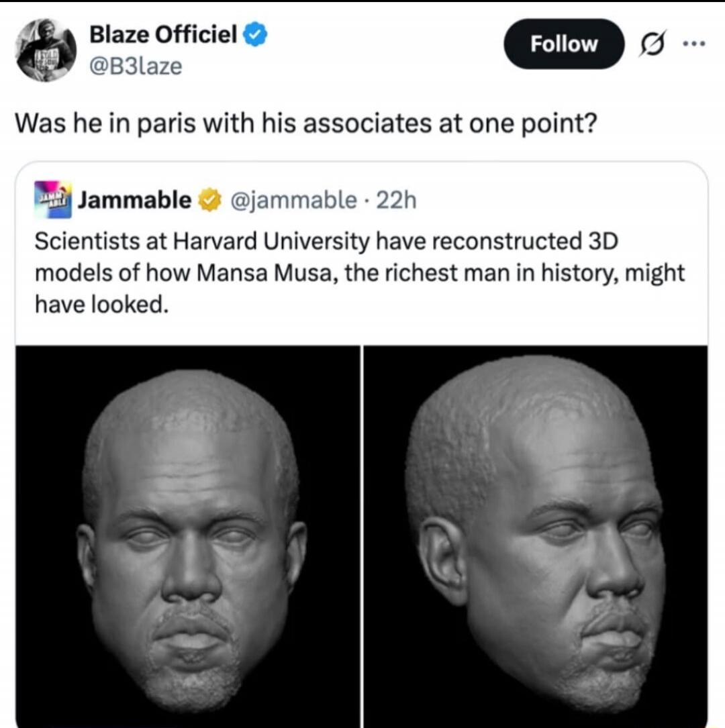Follow the Blaze Officiel account
The image size is (725, 728).
pyautogui.click(x=564, y=44)
